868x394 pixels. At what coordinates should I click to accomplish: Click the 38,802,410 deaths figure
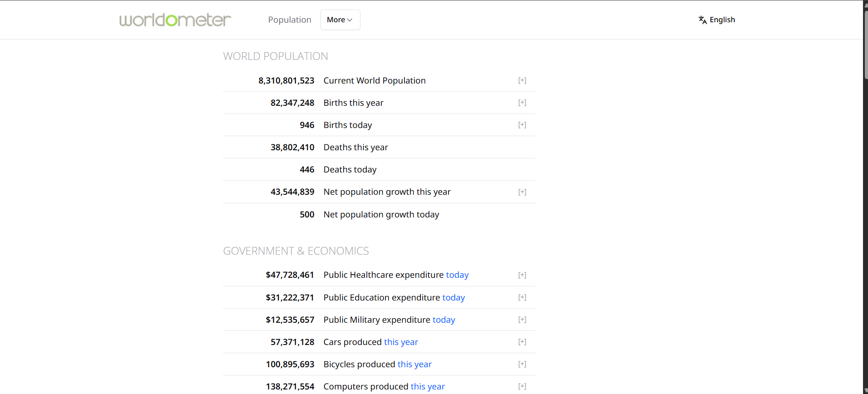[292, 147]
